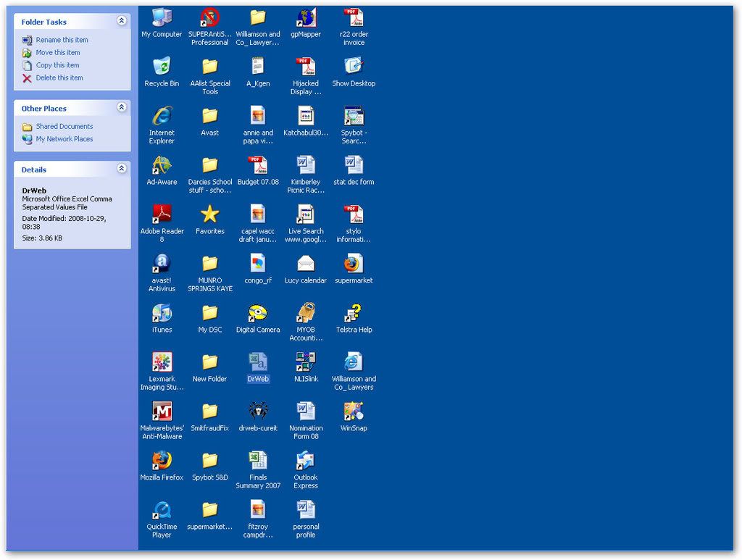742x560 pixels.
Task: Select the Budget 07.08 PDF icon
Action: (258, 165)
